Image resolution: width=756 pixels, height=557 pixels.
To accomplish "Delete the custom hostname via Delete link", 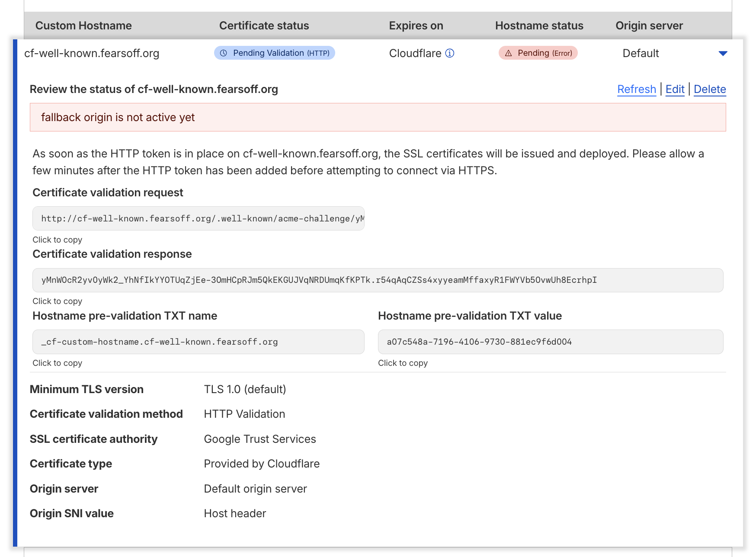I will pyautogui.click(x=710, y=89).
